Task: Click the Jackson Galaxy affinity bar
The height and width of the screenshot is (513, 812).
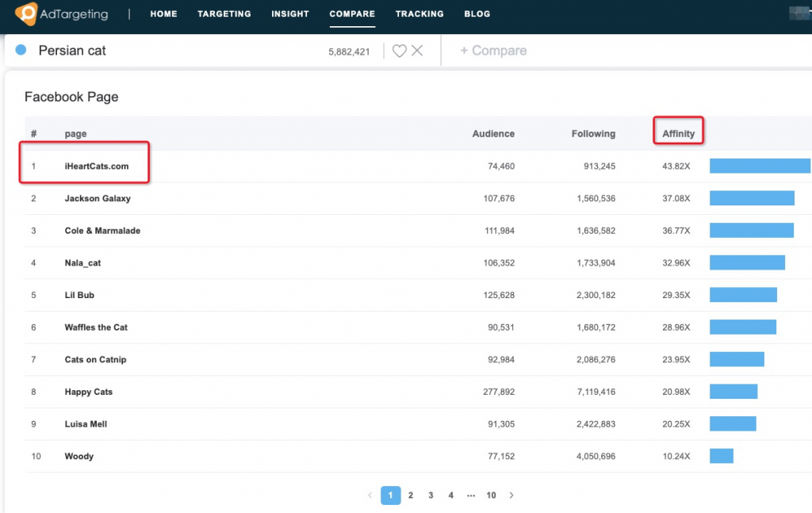Action: pos(752,197)
